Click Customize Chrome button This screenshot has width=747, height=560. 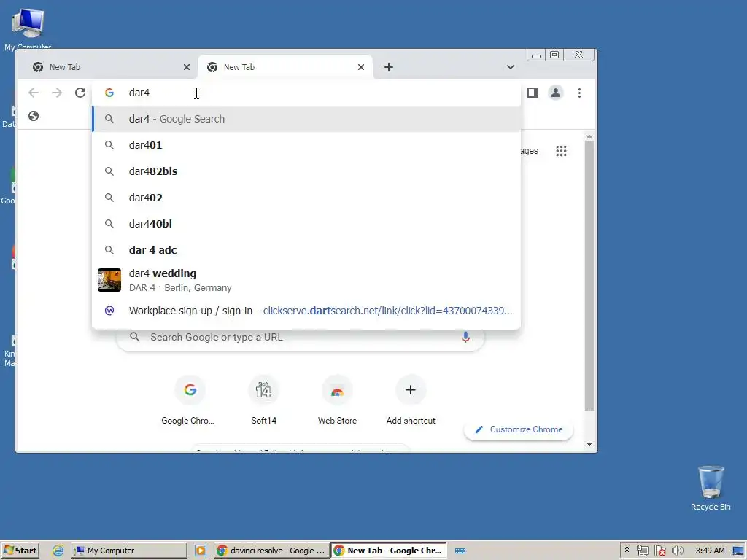[519, 429]
